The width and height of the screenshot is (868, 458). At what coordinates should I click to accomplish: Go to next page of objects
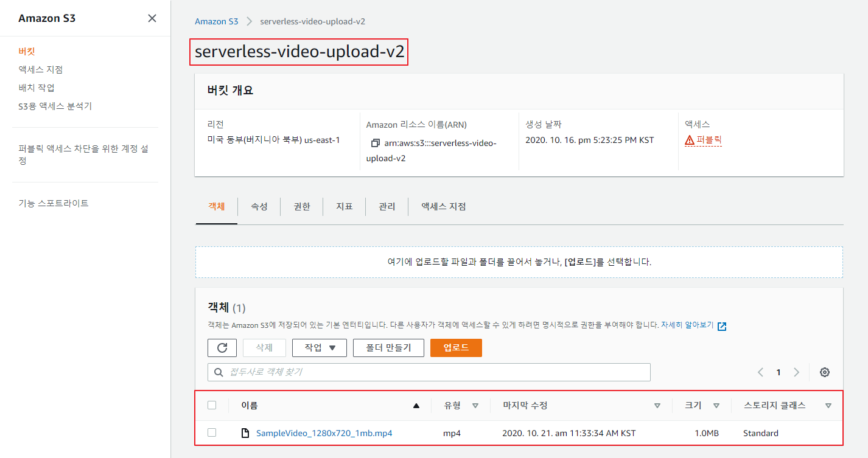tap(796, 372)
